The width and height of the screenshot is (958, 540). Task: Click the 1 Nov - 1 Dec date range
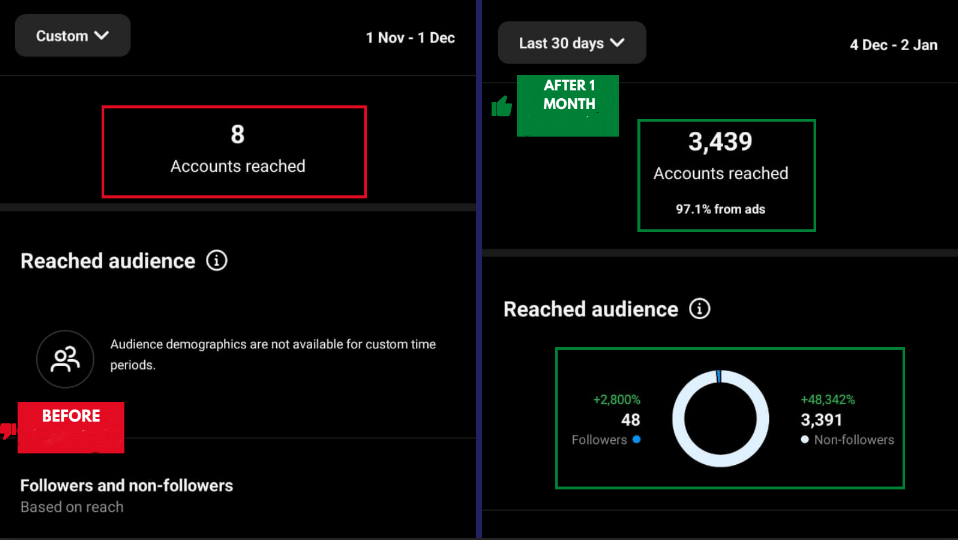[x=410, y=38]
